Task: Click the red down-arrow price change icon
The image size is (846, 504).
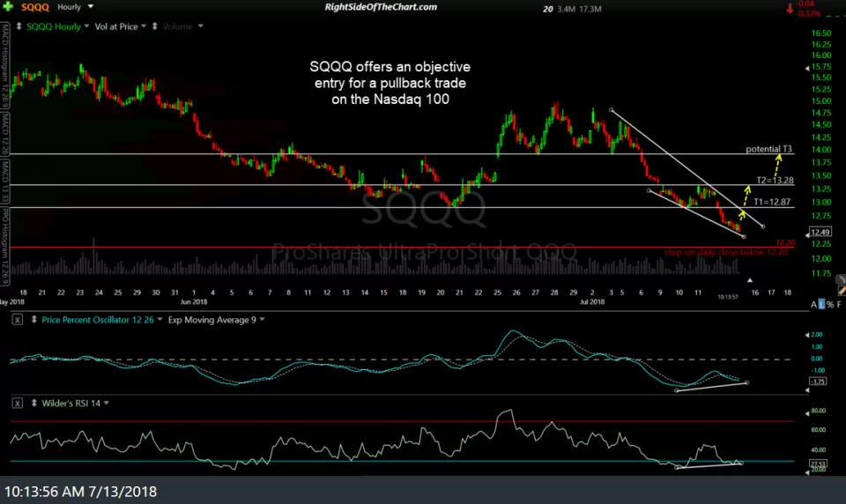Action: click(790, 8)
